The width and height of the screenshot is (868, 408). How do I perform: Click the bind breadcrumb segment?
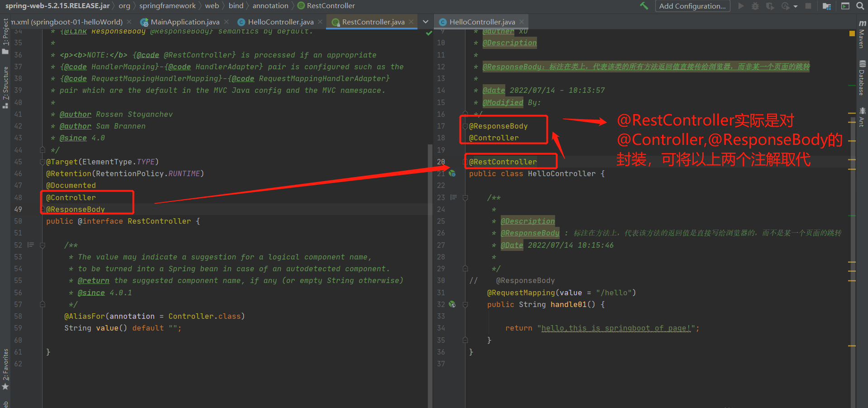coord(236,6)
